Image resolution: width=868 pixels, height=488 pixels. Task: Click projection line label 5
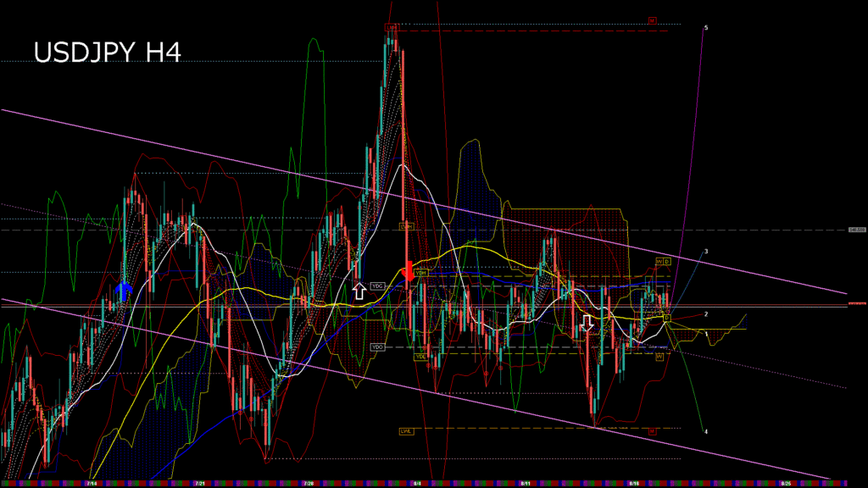pos(706,28)
